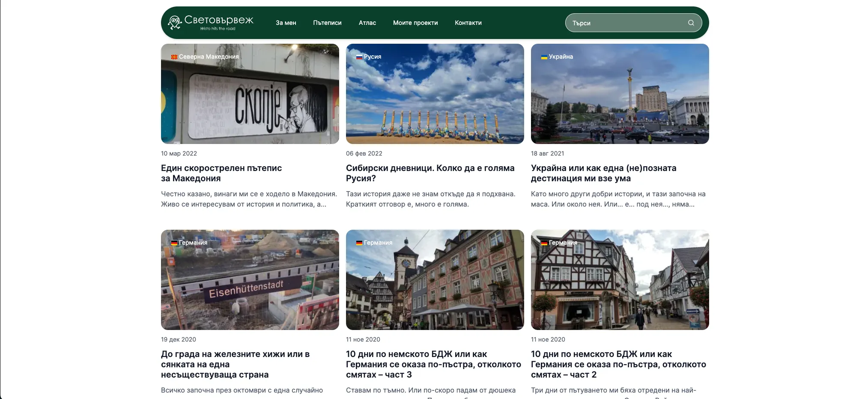This screenshot has height=399, width=868.
Task: Click the Ukraine flag icon
Action: tap(544, 57)
